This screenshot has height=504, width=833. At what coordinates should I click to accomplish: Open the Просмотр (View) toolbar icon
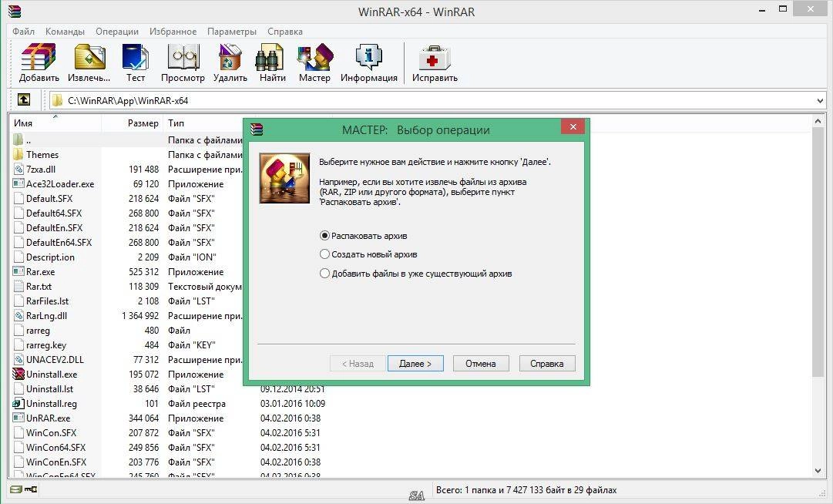tap(183, 57)
